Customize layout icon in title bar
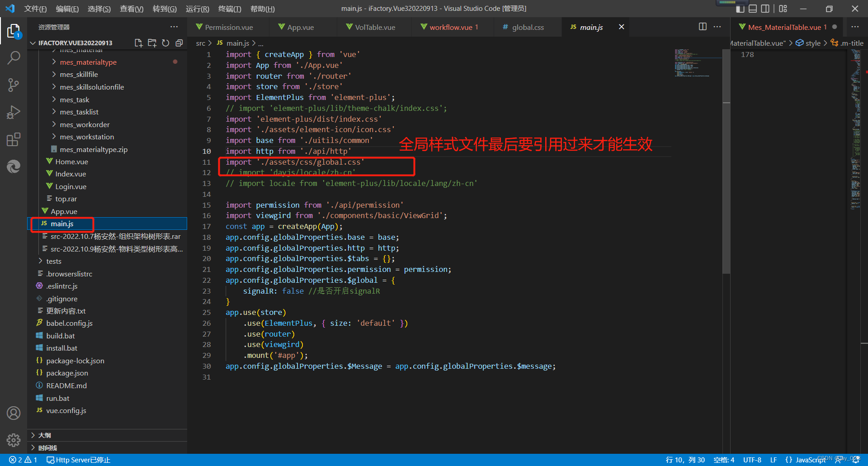The width and height of the screenshot is (868, 466). coord(783,9)
